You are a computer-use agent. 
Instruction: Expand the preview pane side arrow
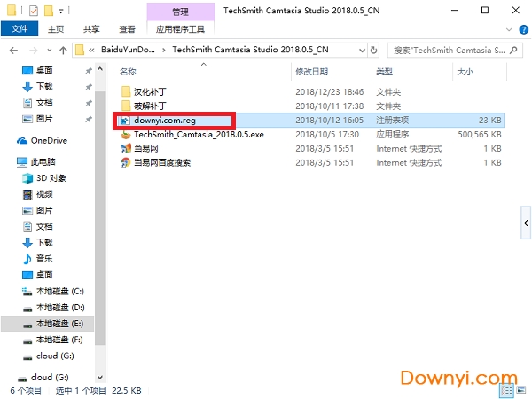click(526, 223)
